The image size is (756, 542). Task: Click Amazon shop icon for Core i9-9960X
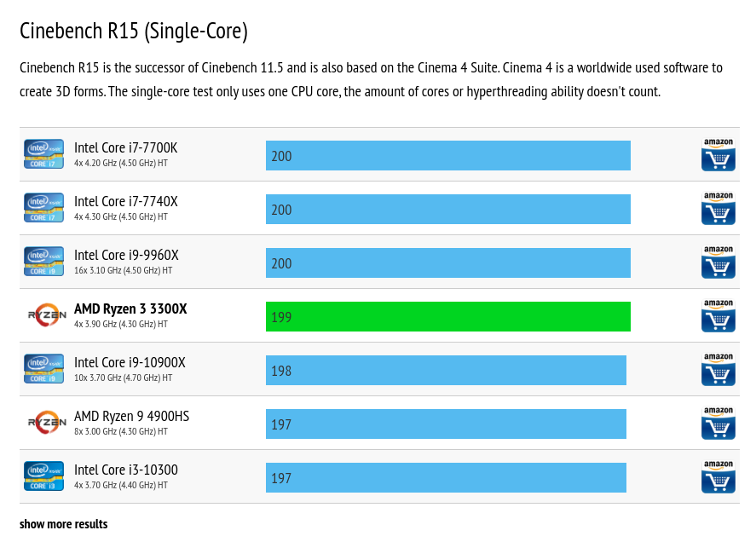(718, 262)
